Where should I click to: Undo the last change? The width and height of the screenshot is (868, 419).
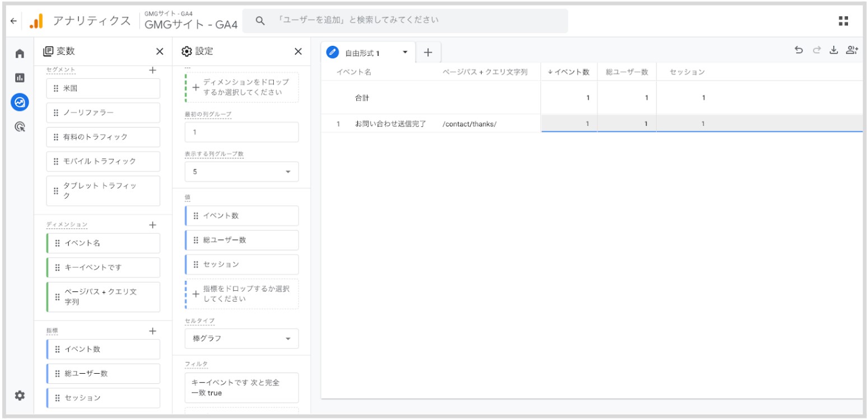pyautogui.click(x=799, y=50)
